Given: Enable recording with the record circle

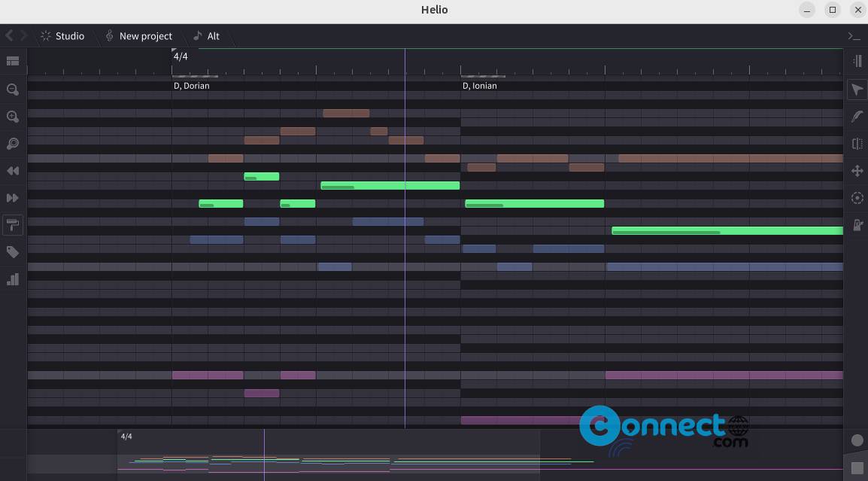Looking at the screenshot, I should click(857, 440).
